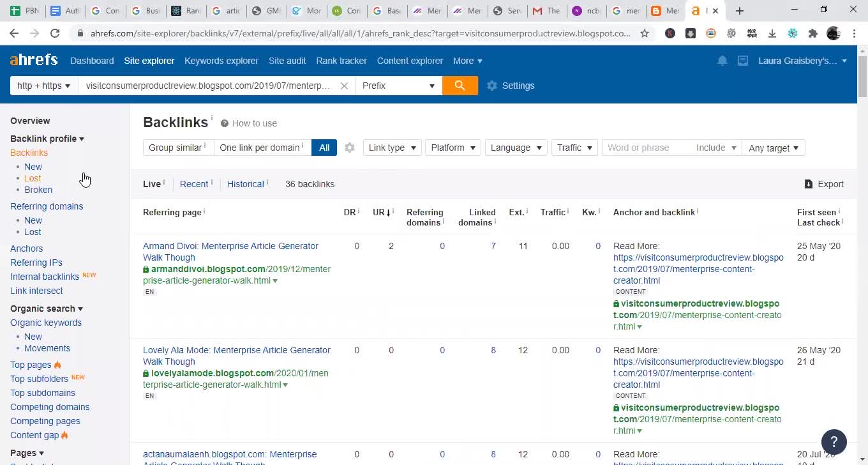Expand armanddivoi referring page URL caret
Image resolution: width=868 pixels, height=465 pixels.
[x=275, y=281]
